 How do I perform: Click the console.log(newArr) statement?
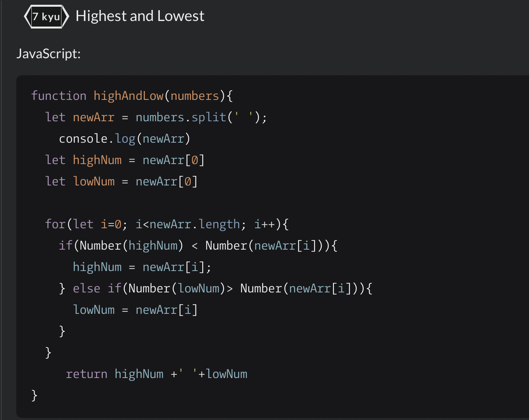pyautogui.click(x=125, y=138)
